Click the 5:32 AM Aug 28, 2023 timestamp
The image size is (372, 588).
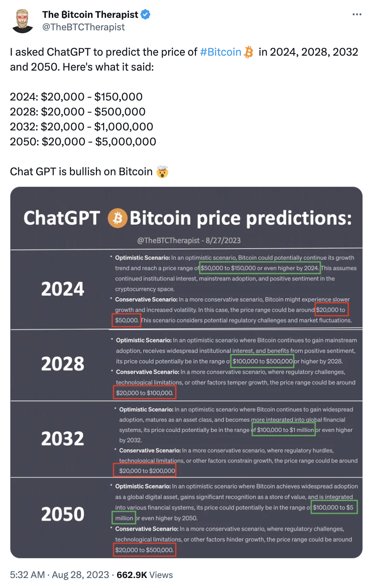pyautogui.click(x=59, y=575)
